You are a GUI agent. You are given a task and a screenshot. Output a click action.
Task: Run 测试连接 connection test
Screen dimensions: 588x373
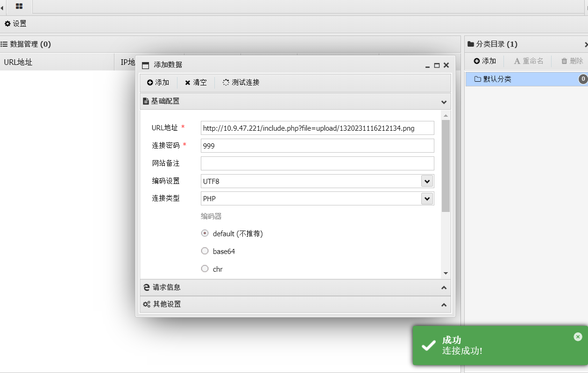(241, 83)
